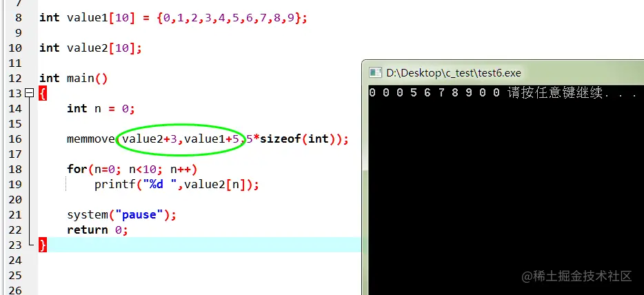The width and height of the screenshot is (644, 295).
Task: Click the closing brace on line 23
Action: (x=43, y=245)
